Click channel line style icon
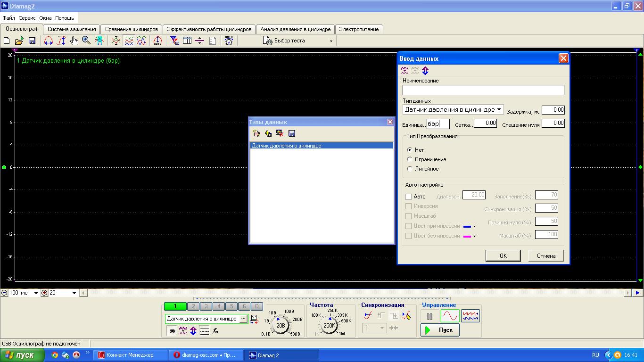The image size is (644, 362). click(x=204, y=331)
